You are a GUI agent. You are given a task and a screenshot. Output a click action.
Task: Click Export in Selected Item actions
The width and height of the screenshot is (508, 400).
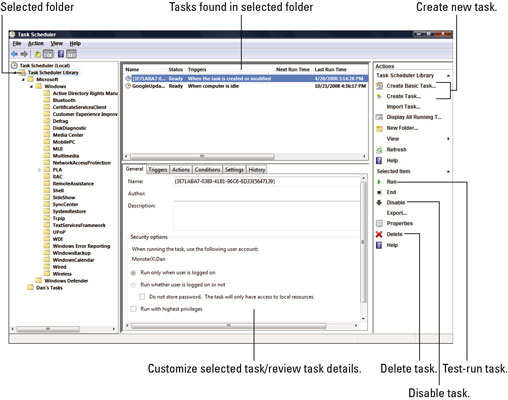pos(397,213)
